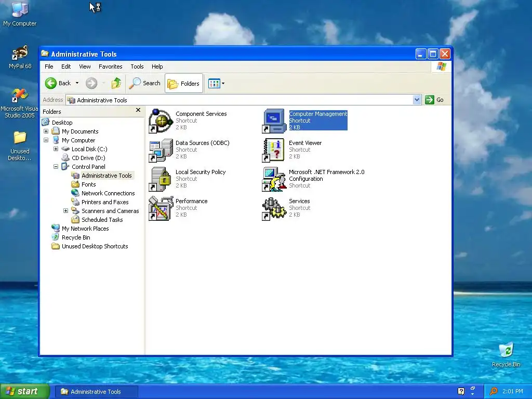Open the Favorites menu

point(110,66)
